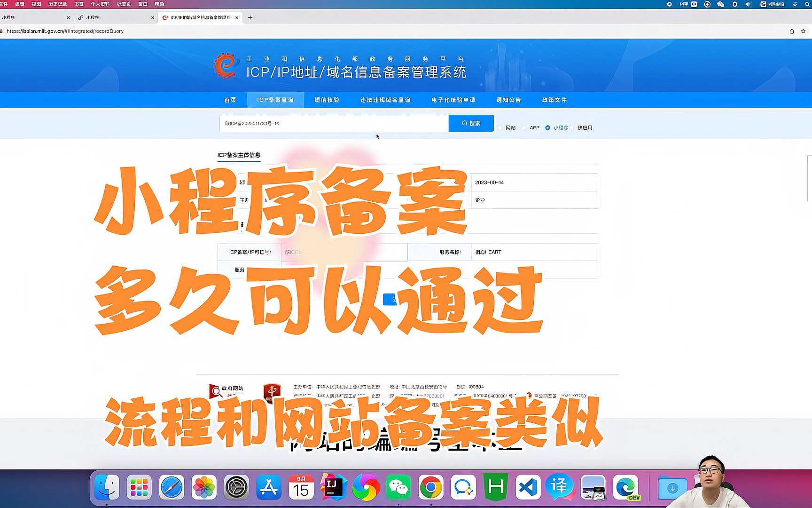Screen dimensions: 812x508
Task: Open Calendar showing 15 in dock
Action: (301, 487)
